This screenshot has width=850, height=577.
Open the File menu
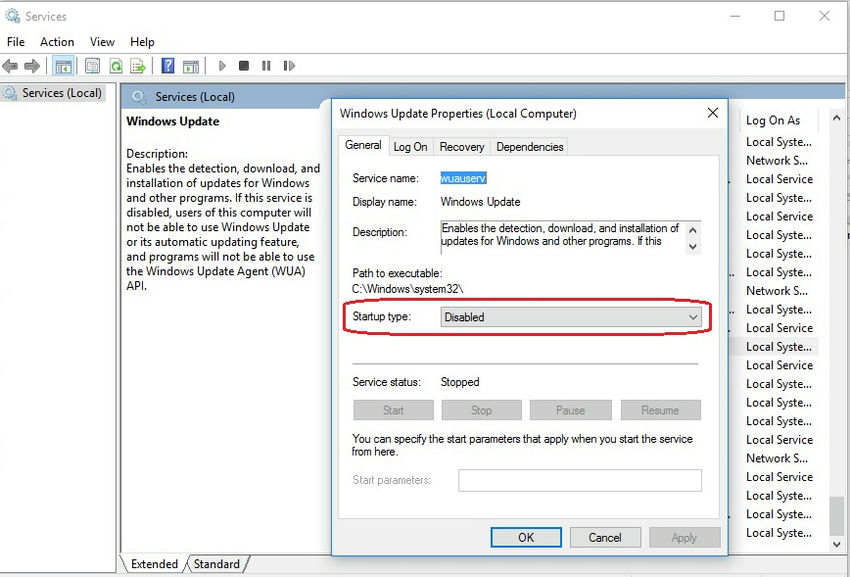point(16,42)
